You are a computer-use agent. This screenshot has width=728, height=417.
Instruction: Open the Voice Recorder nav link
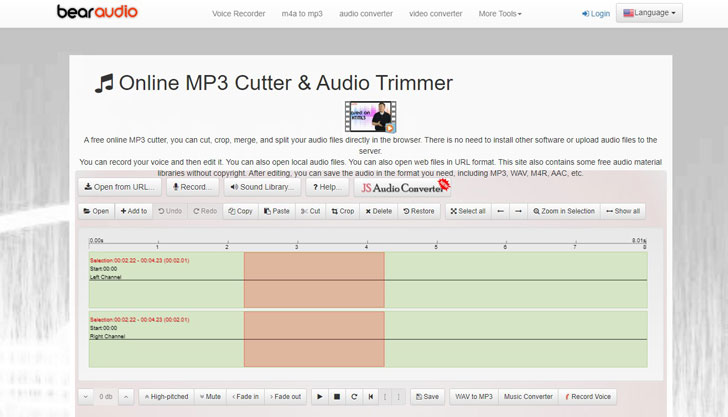[x=239, y=14]
